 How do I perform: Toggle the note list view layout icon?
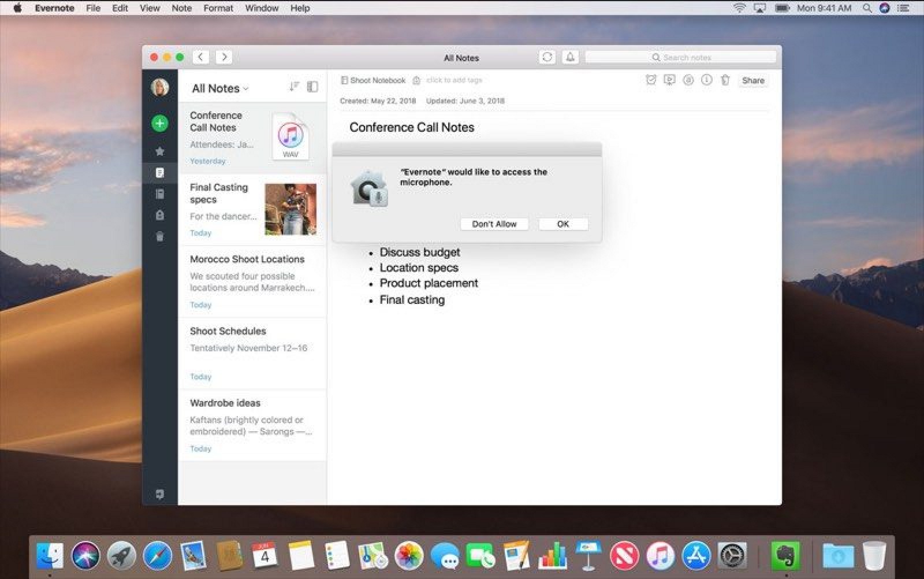(312, 87)
